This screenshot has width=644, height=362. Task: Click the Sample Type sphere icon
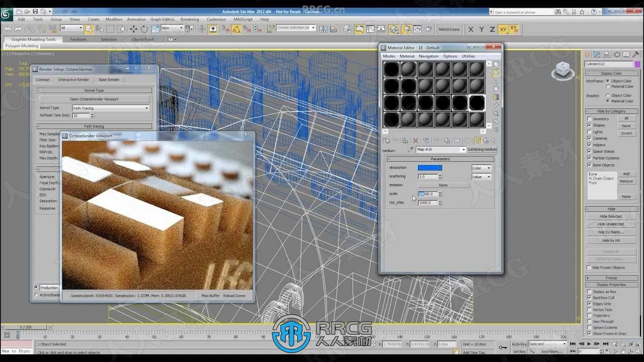(x=496, y=64)
